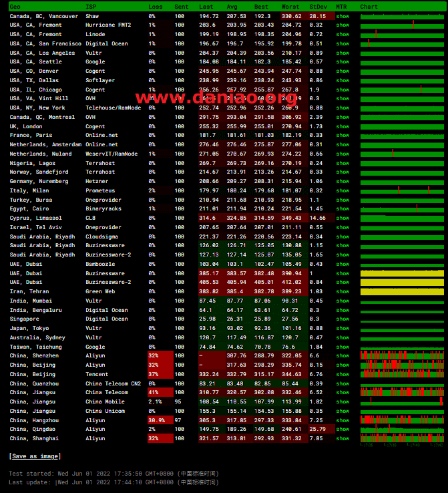Show MTR for Nigeria Lagos Terrahost
The image size is (448, 493).
(343, 163)
